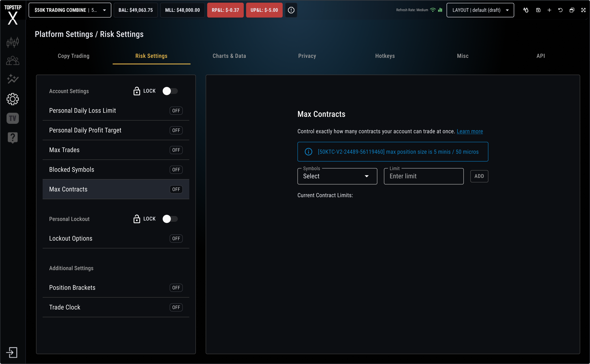Switch to the Charts & Data tab
Screen dimensions: 590x364
(229, 56)
